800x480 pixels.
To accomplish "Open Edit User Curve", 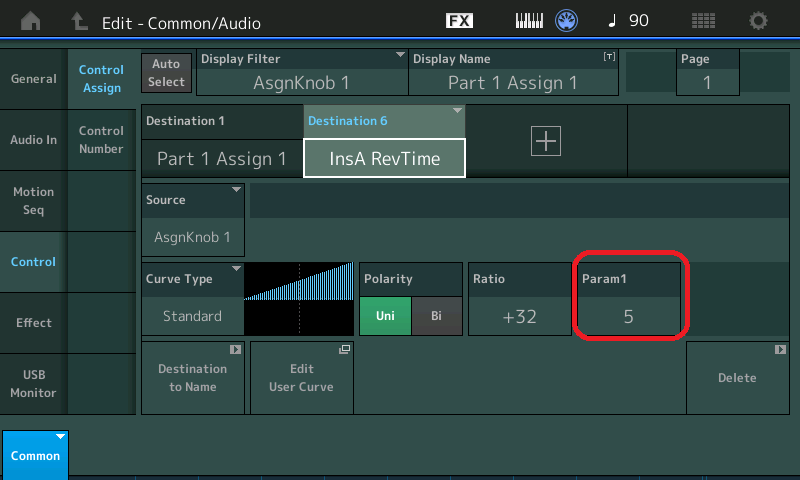I will [x=301, y=377].
